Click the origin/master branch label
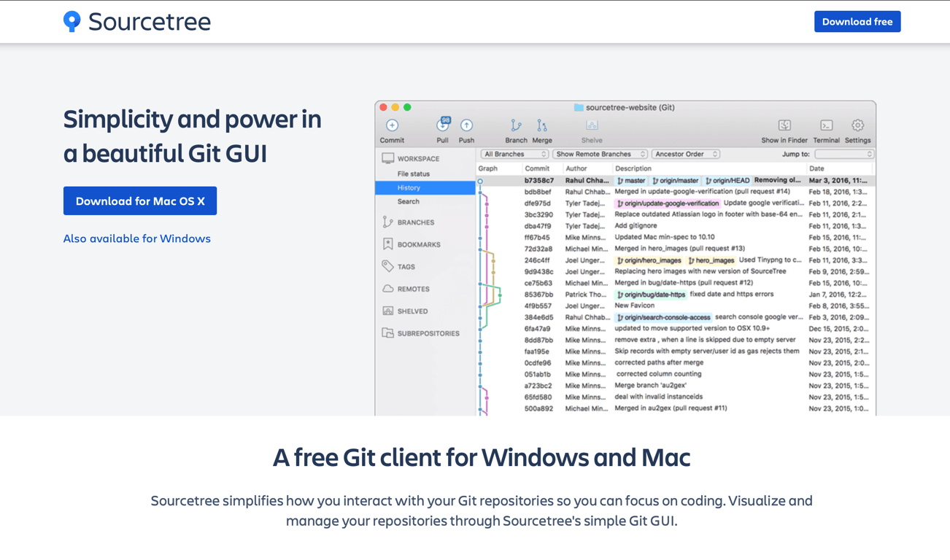950x560 pixels. pyautogui.click(x=676, y=180)
